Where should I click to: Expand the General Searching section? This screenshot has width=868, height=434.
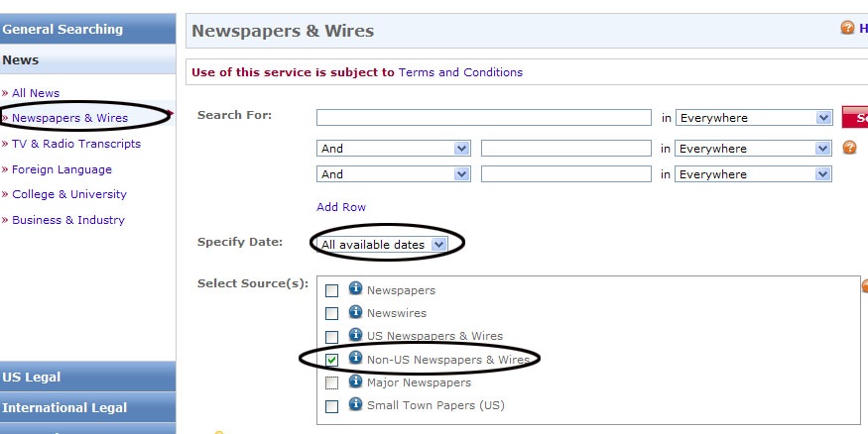pos(87,29)
